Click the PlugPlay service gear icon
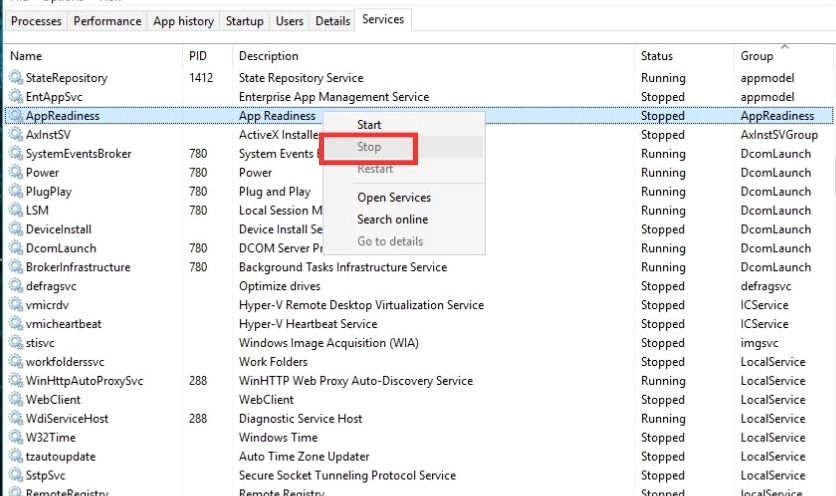 click(16, 191)
